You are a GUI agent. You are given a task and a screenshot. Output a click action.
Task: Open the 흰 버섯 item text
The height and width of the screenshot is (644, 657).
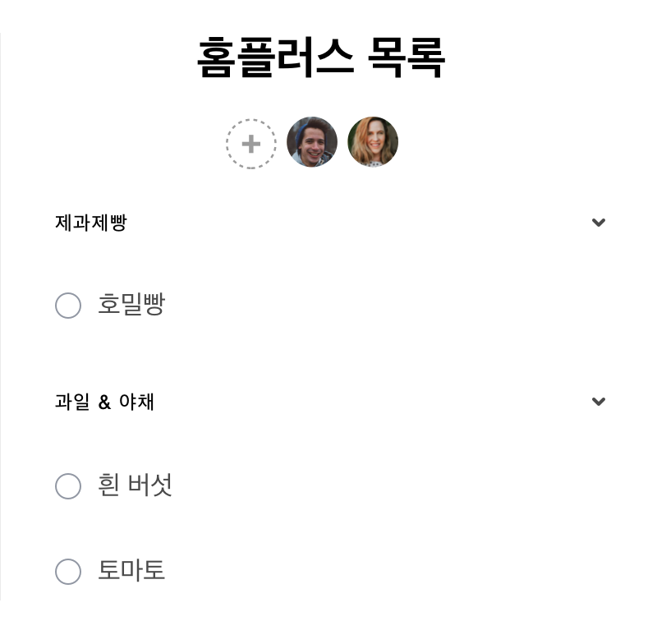(136, 485)
